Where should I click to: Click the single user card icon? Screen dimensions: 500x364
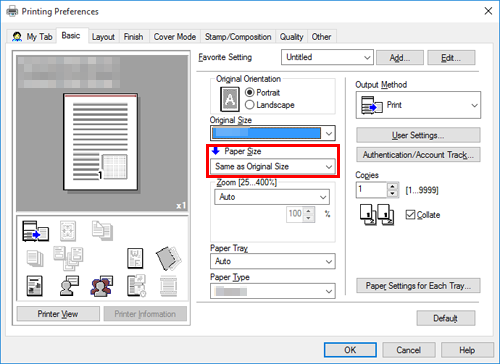(x=69, y=286)
